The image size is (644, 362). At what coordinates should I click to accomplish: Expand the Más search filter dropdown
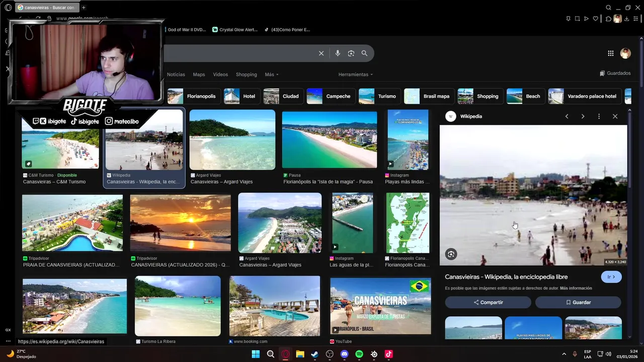pos(272,74)
